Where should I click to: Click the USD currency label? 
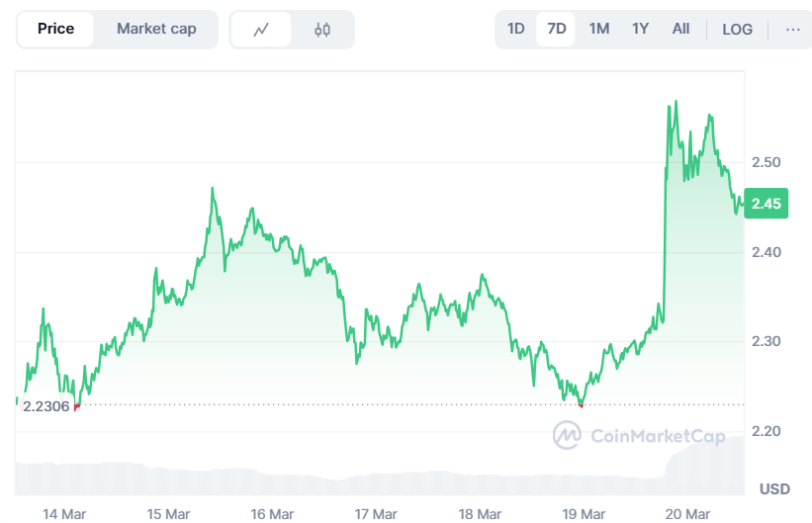(773, 489)
